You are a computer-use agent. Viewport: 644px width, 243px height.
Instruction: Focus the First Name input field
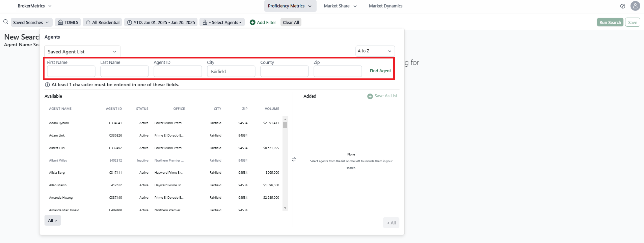[x=71, y=71]
